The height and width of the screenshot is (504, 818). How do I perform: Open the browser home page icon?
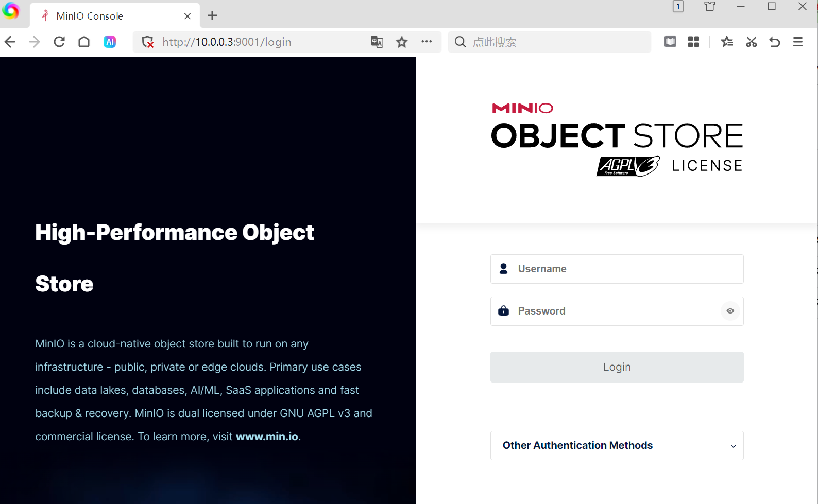84,42
